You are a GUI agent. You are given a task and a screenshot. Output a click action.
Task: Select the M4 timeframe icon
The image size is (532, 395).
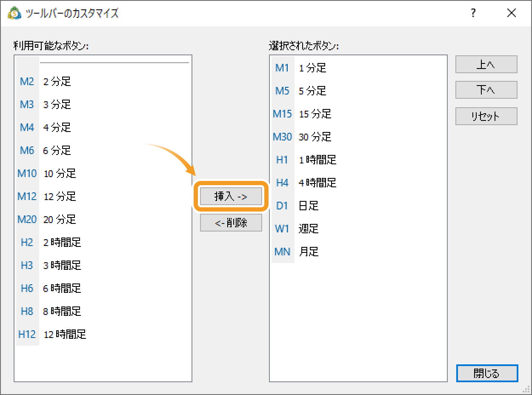[x=27, y=128]
